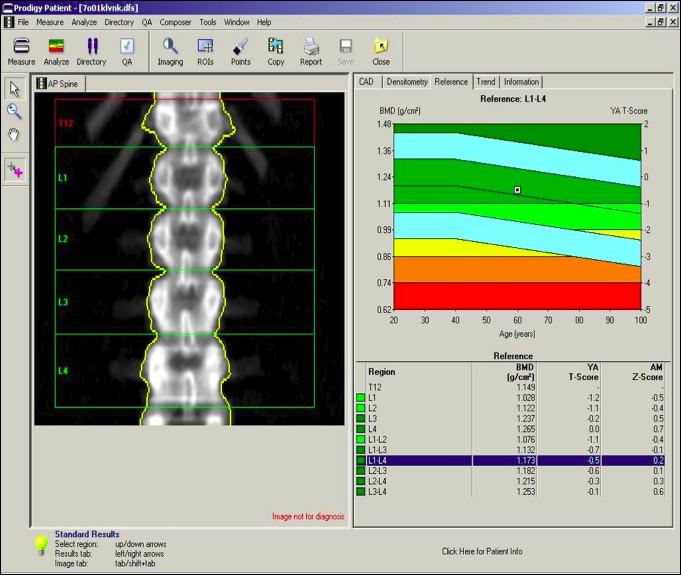The width and height of the screenshot is (681, 575).
Task: Switch to the Trend tab
Action: 486,82
